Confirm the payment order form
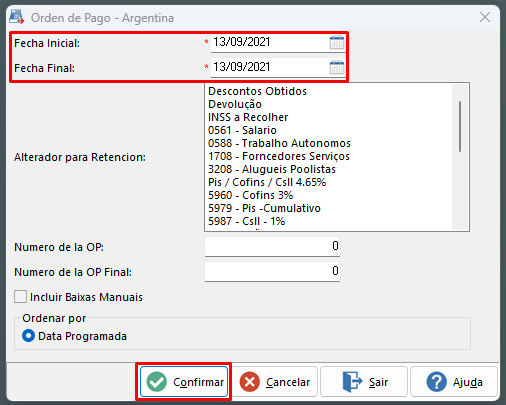Viewport: 506px width, 405px height. pyautogui.click(x=184, y=382)
